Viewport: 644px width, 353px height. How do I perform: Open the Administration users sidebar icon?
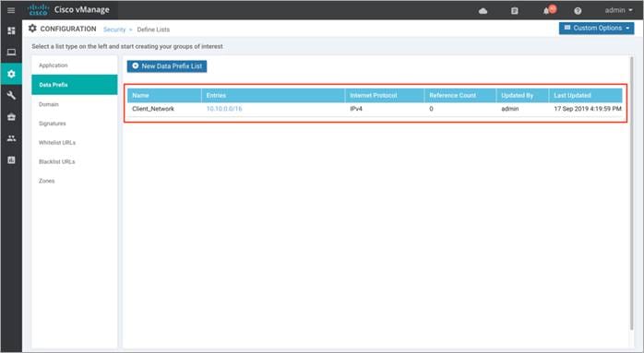pyautogui.click(x=11, y=138)
